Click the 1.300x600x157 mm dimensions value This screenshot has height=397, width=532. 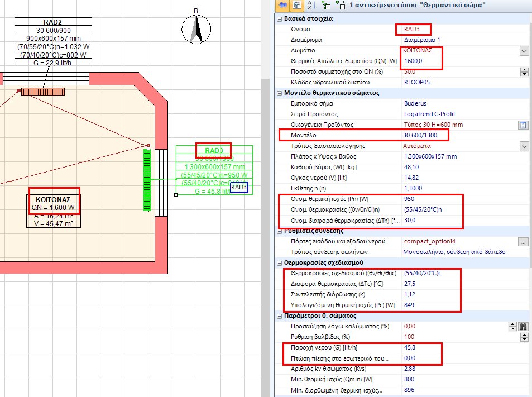pos(430,156)
